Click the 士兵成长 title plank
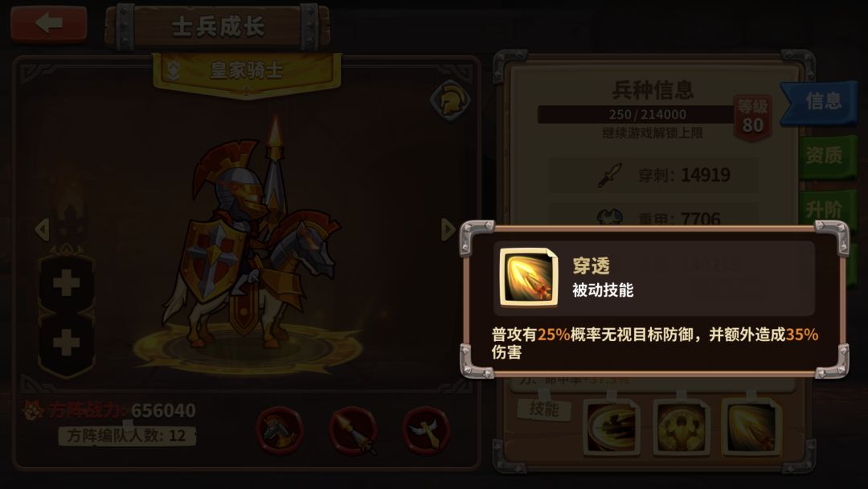Image resolution: width=868 pixels, height=489 pixels. coord(218,27)
